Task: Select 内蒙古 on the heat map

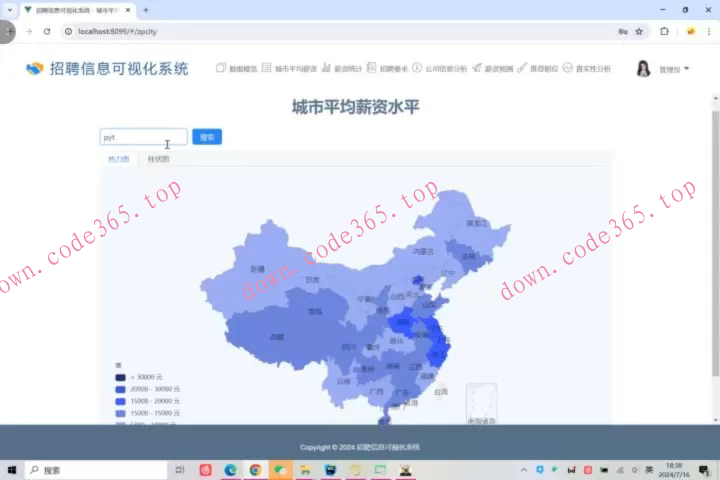Action: (423, 252)
